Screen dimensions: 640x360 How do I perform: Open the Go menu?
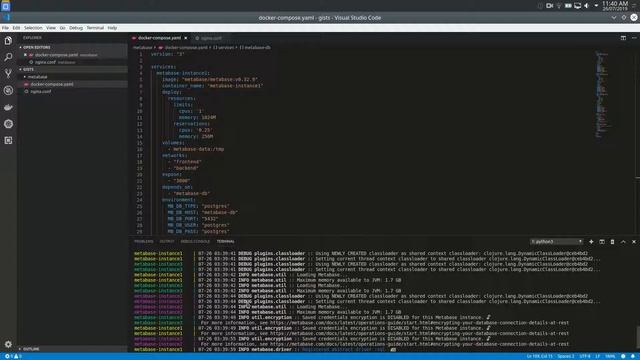(x=62, y=28)
